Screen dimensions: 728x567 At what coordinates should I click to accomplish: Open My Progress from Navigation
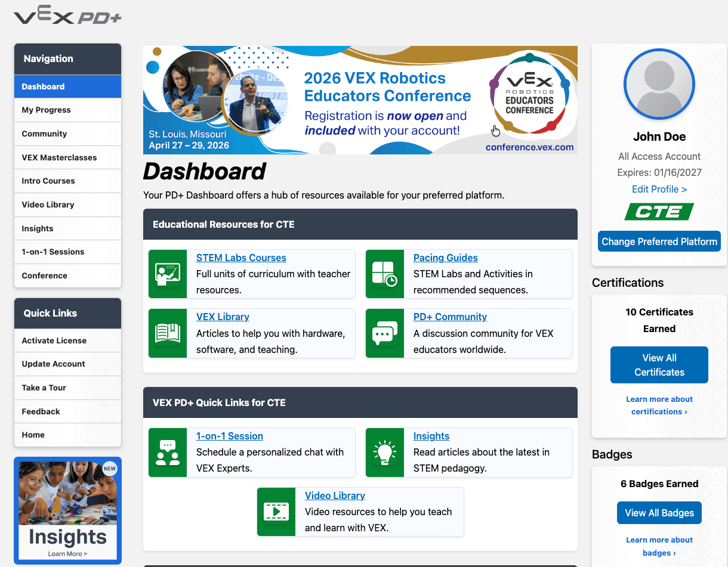67,110
